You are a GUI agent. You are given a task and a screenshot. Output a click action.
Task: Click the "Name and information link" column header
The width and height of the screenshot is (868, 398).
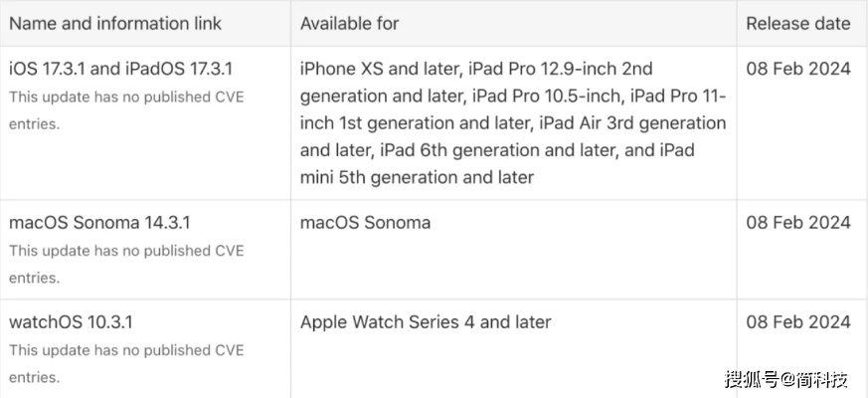(115, 23)
